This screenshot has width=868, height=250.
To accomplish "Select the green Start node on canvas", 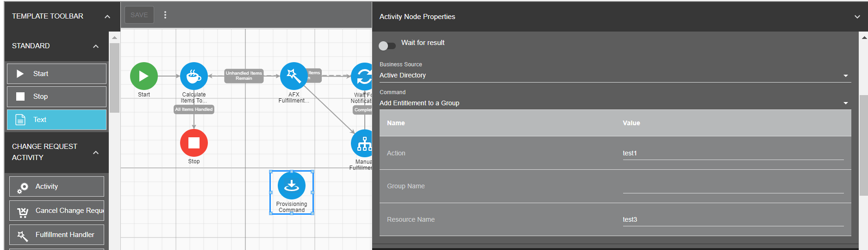I will 144,76.
